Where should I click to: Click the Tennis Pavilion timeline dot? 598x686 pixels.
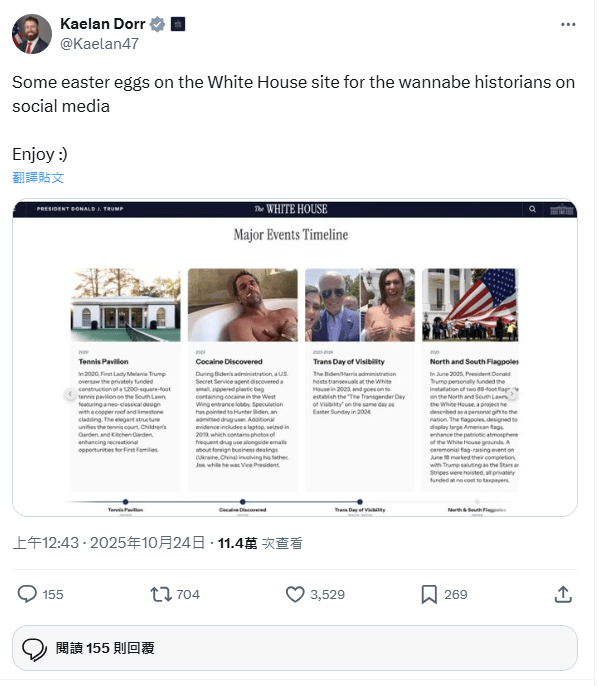click(126, 502)
